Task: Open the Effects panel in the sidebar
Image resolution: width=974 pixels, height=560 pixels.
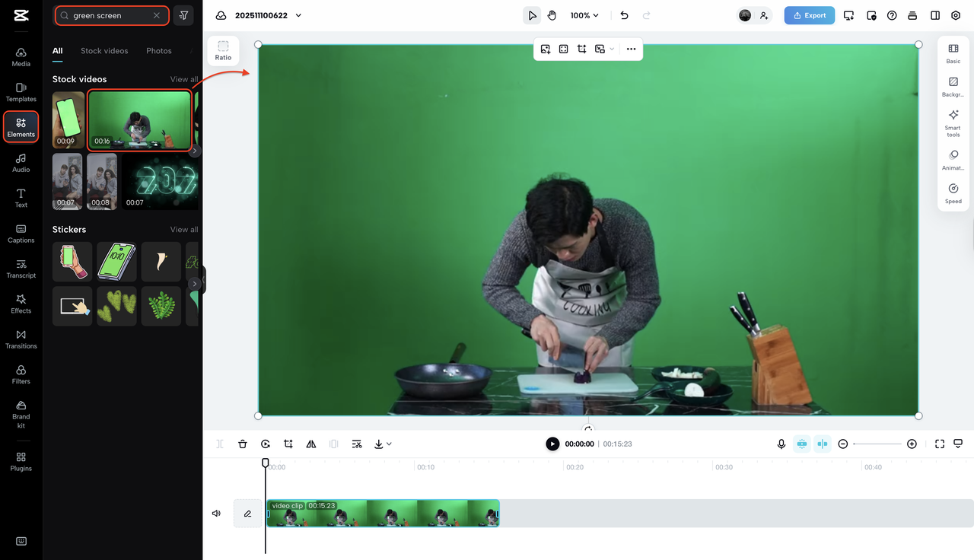Action: pos(21,304)
